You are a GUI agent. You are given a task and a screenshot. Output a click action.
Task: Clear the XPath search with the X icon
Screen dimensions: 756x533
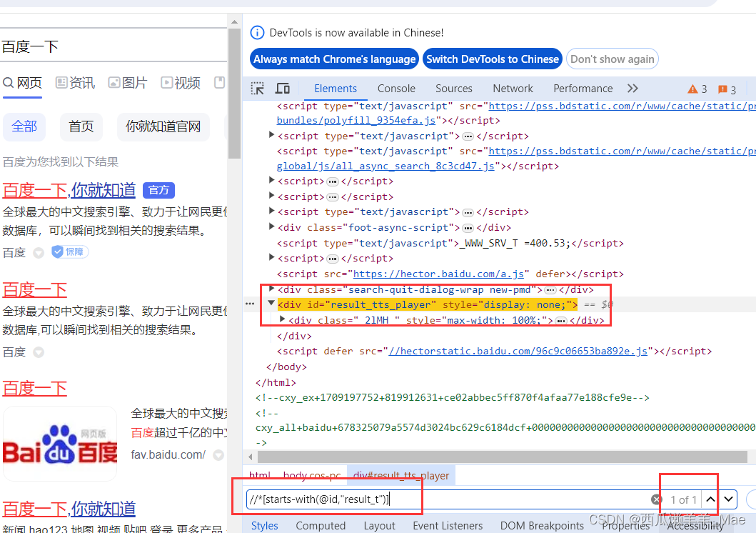(x=656, y=499)
